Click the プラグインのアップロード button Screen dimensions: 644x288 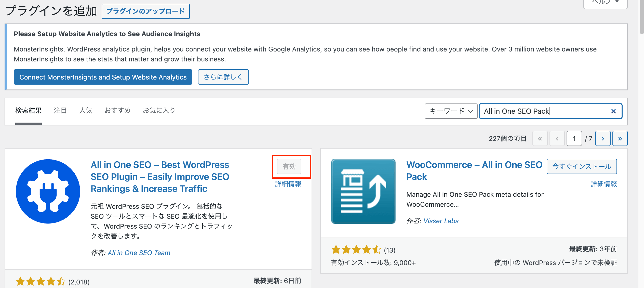[x=145, y=11]
